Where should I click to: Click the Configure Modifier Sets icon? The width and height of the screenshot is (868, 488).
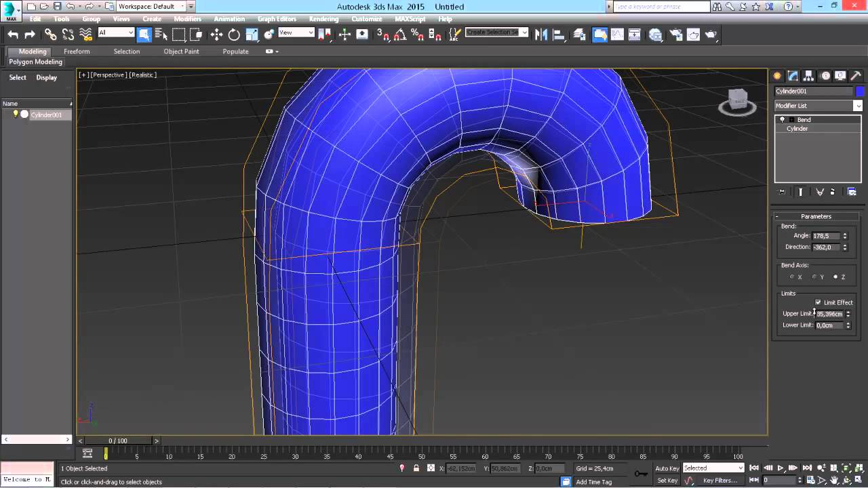point(852,192)
